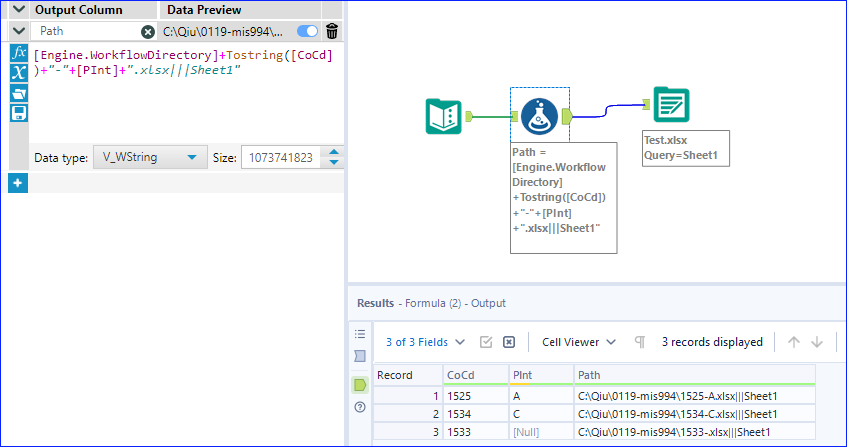Screen dimensions: 847x447
Task: Click the select-all-fields checkmark icon
Action: point(486,342)
